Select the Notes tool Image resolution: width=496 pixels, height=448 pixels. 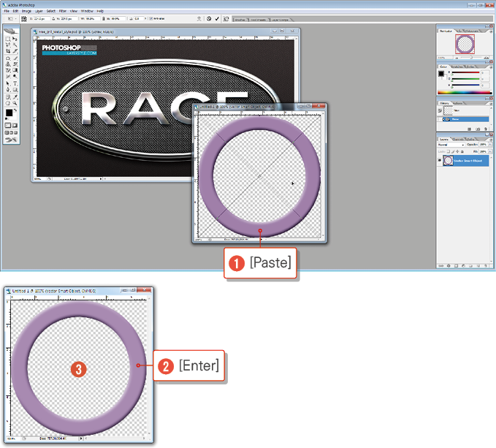(8, 97)
